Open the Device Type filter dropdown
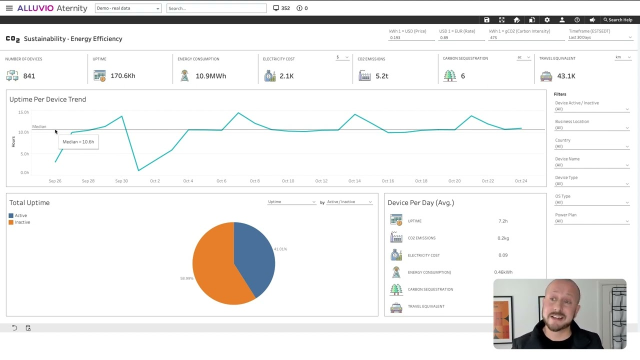Image resolution: width=640 pixels, height=360 pixels. (x=592, y=184)
